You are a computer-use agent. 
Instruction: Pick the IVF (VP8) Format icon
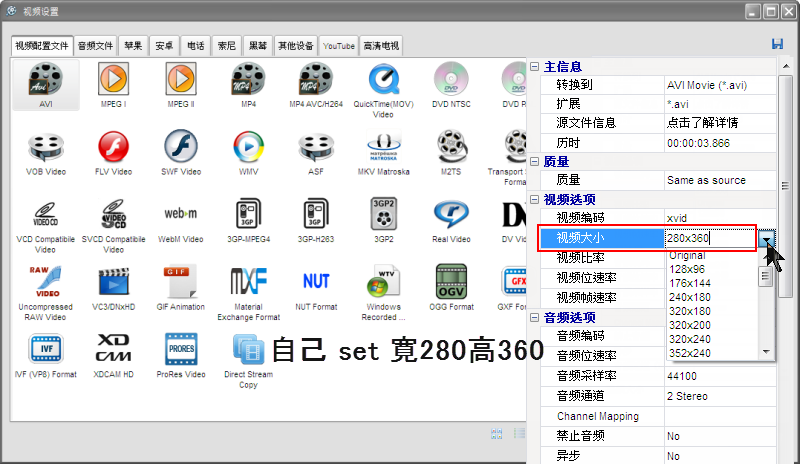[x=46, y=349]
